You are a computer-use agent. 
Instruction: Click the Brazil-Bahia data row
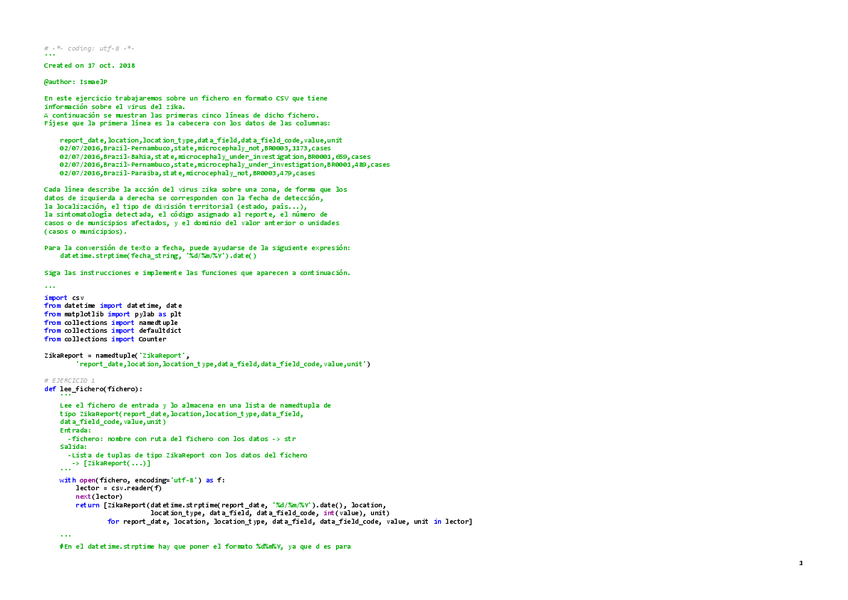pyautogui.click(x=215, y=156)
